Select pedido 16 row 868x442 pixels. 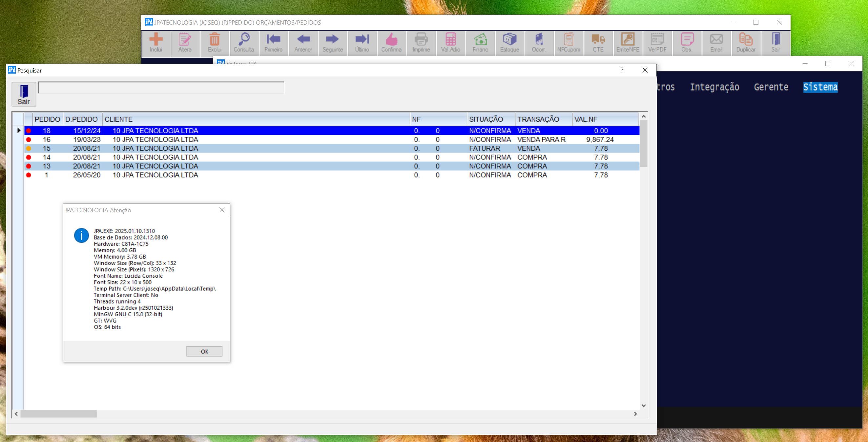point(155,139)
